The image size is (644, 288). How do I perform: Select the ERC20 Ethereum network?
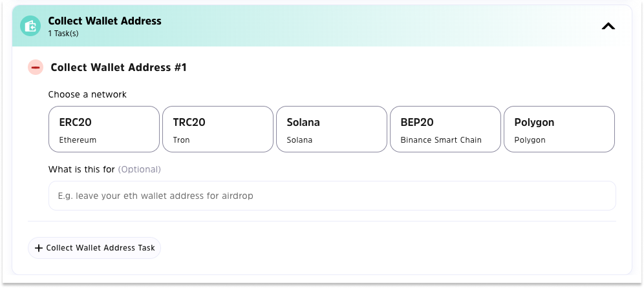point(103,129)
